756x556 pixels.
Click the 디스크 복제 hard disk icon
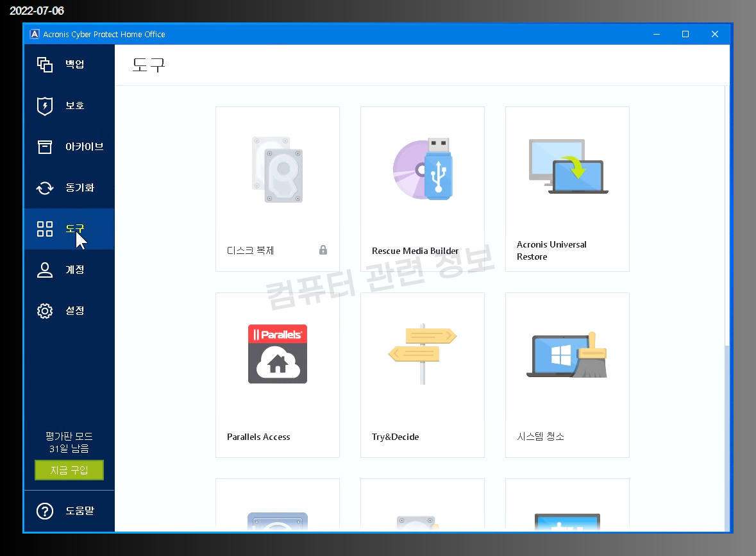(277, 169)
